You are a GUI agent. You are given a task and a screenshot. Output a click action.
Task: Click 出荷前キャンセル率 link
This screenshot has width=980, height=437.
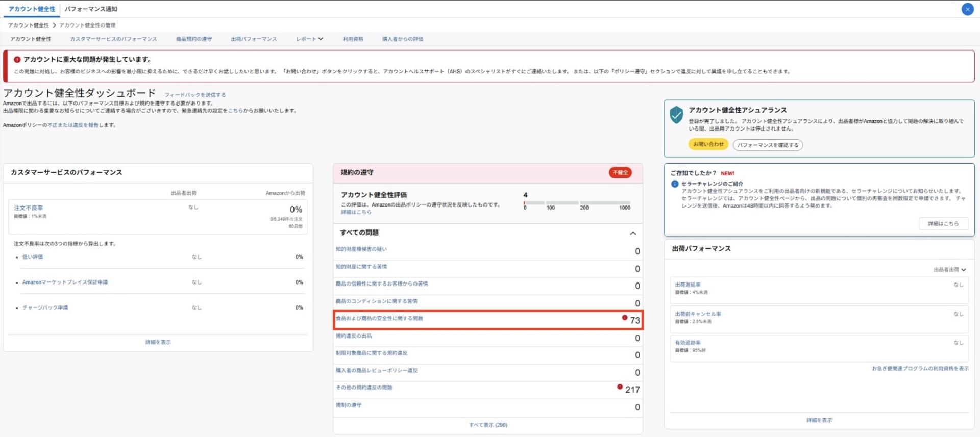point(698,314)
